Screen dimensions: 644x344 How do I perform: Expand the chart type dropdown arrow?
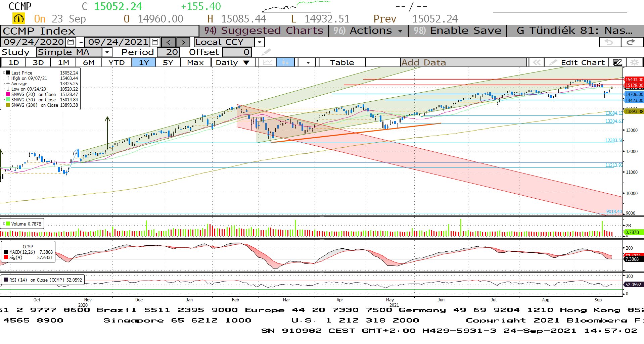pyautogui.click(x=308, y=62)
